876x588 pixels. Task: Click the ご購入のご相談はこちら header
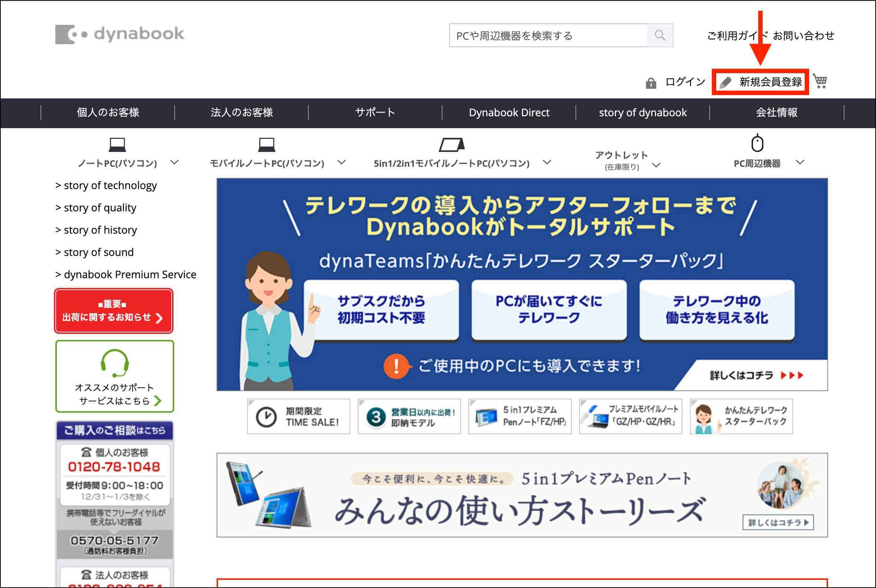click(x=115, y=430)
